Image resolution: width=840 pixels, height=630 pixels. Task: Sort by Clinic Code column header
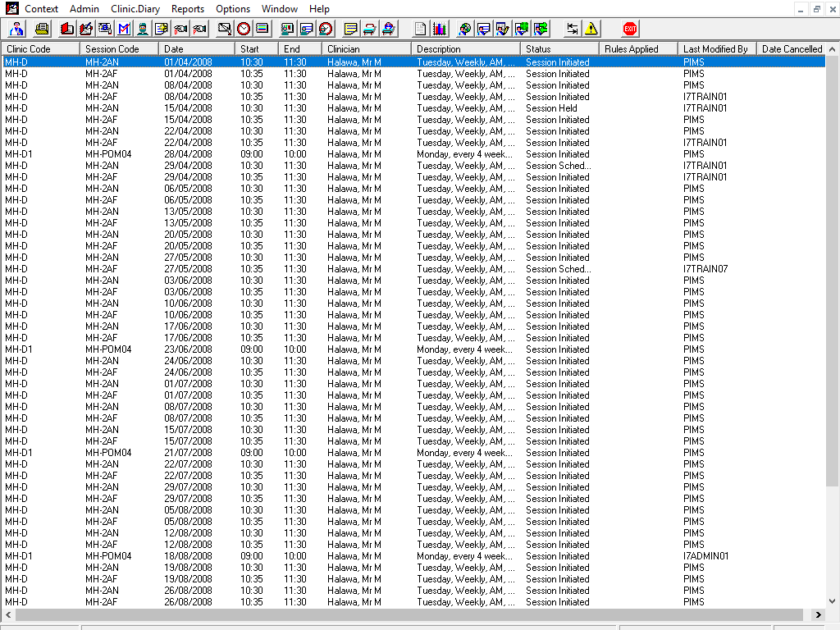click(x=40, y=48)
